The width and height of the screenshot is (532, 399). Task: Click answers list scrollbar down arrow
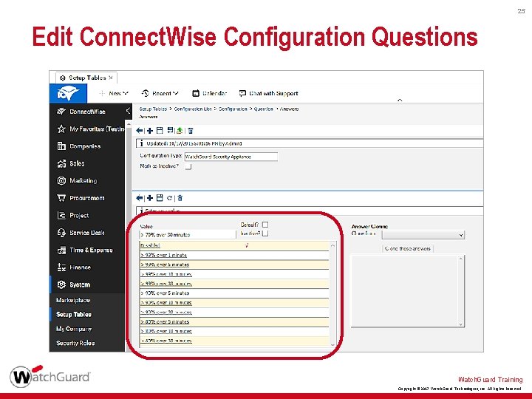(332, 344)
